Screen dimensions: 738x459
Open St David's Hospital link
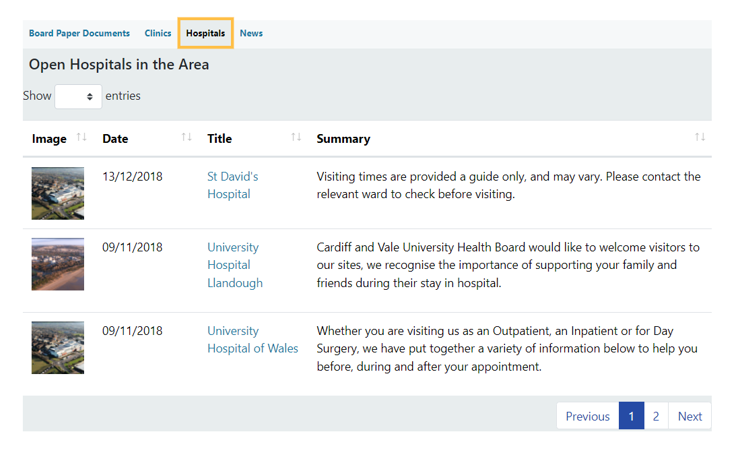[x=233, y=185]
